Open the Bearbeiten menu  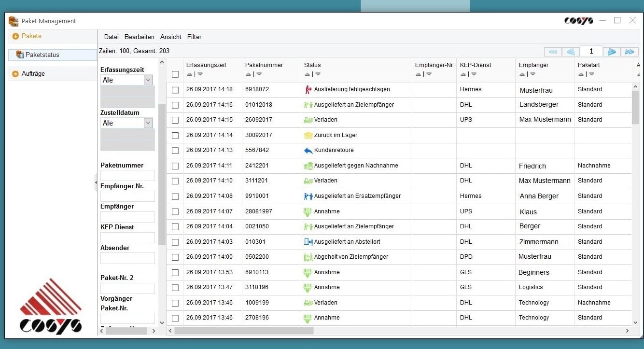[140, 37]
